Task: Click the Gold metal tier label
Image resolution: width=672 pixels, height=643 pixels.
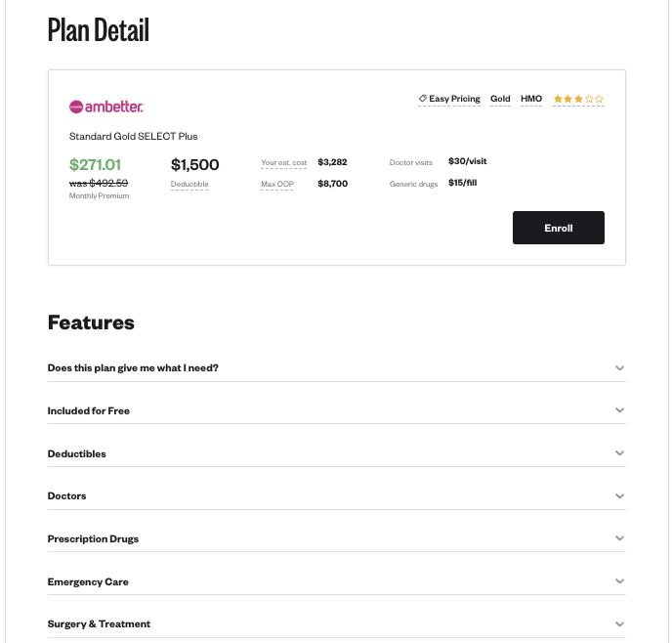Action: point(500,99)
